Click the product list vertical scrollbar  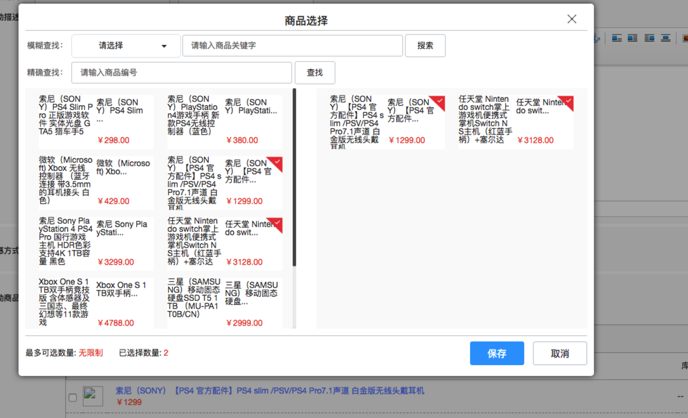pos(294,177)
